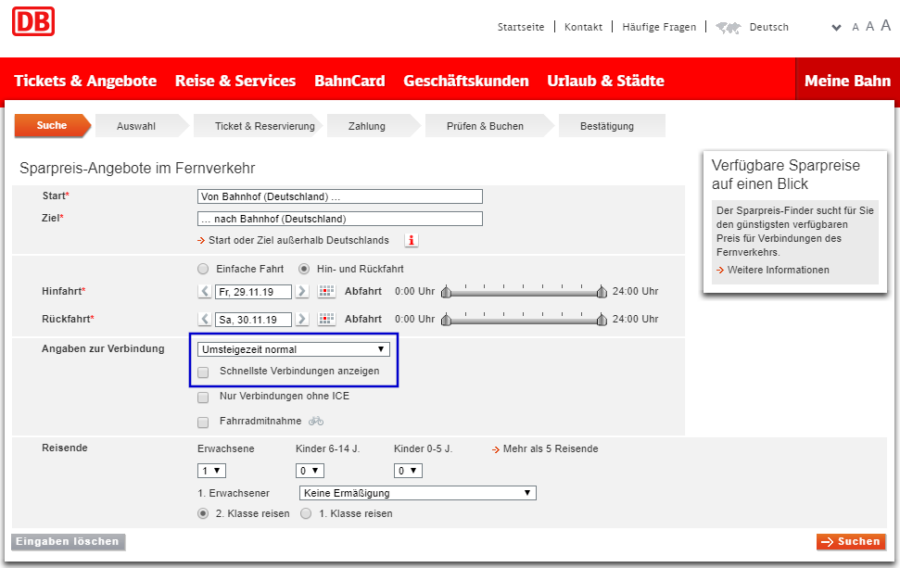The width and height of the screenshot is (900, 568).
Task: Go to previous day for Rückfahrt
Action: (205, 319)
